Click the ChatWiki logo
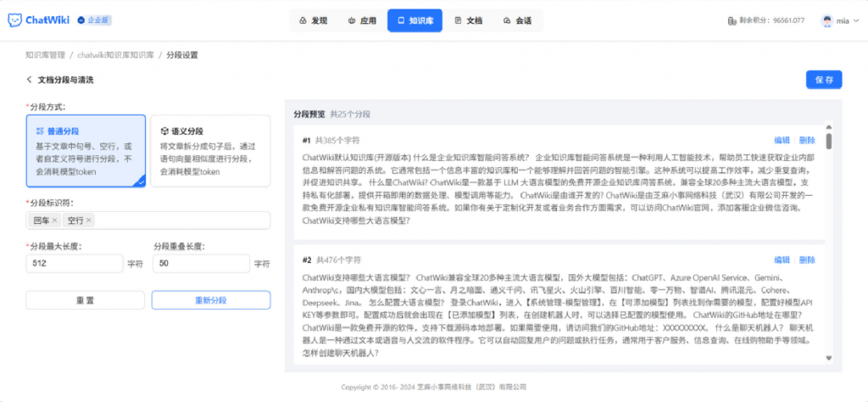The height and width of the screenshot is (402, 868). coord(38,20)
